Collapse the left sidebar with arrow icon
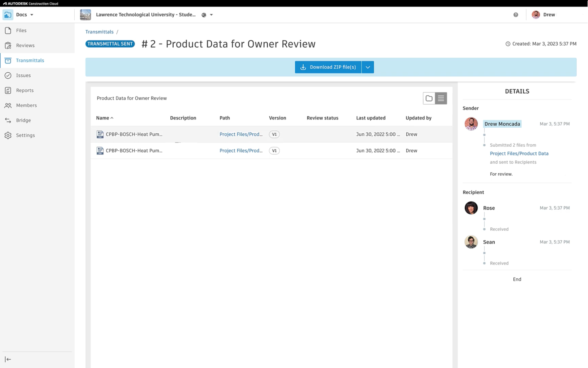 8,359
